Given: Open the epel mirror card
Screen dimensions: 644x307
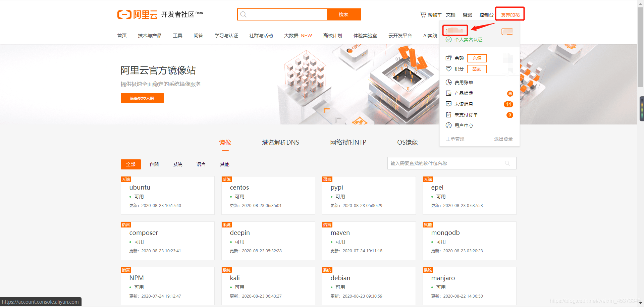Looking at the screenshot, I should pos(470,195).
